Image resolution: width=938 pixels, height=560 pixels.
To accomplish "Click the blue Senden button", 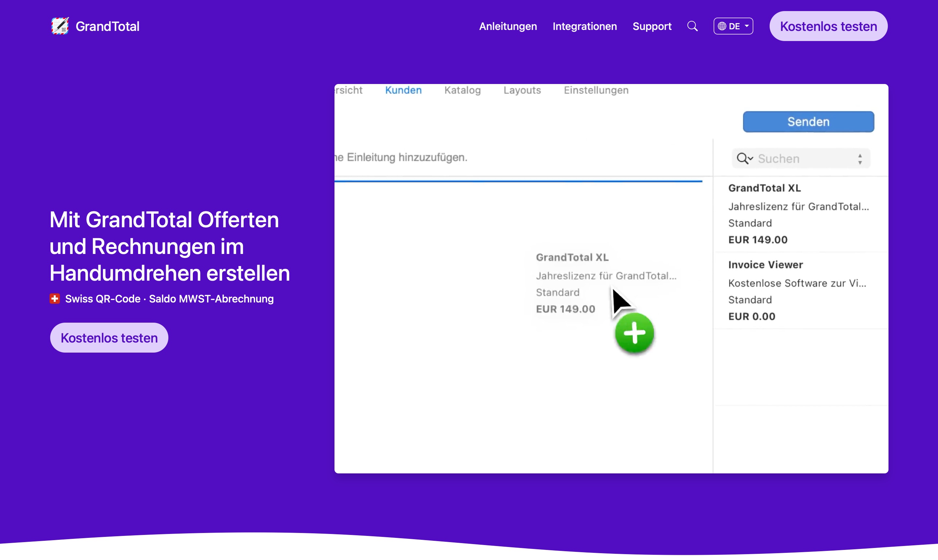I will [808, 121].
